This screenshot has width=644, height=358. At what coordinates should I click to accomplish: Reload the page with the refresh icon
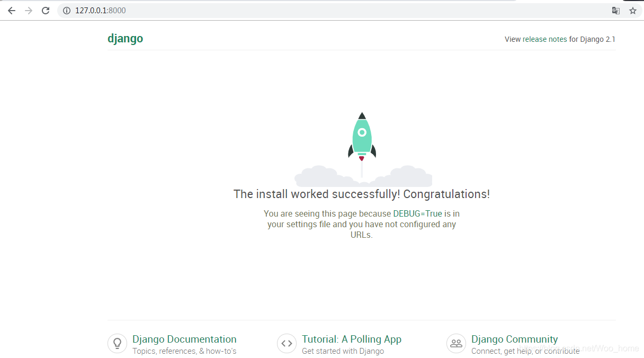point(46,11)
